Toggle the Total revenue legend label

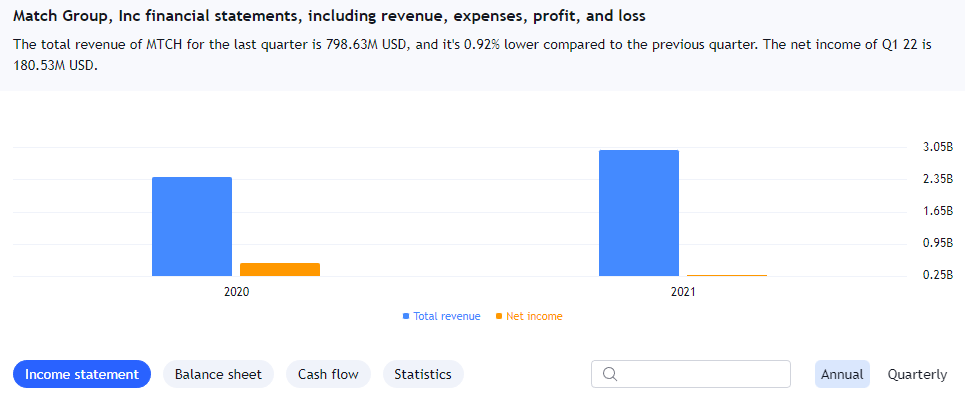(x=447, y=316)
